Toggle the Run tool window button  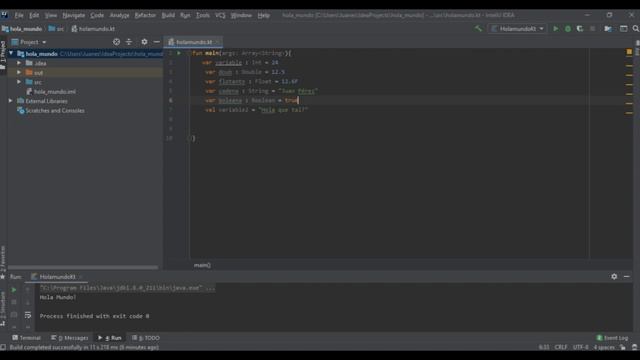point(109,338)
